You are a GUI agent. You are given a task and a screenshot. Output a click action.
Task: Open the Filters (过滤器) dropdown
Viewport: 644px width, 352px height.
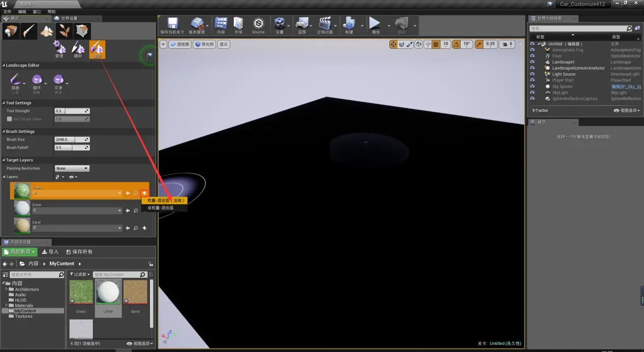[79, 275]
